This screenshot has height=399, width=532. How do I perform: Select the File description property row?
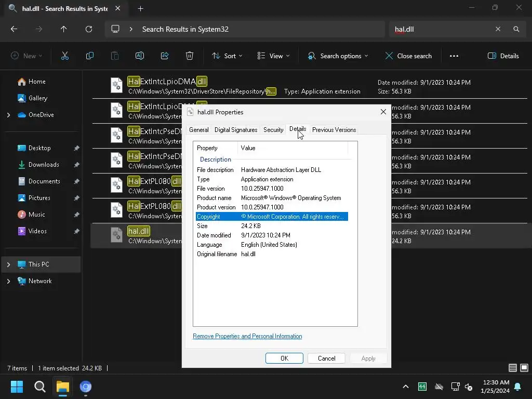[x=272, y=170]
